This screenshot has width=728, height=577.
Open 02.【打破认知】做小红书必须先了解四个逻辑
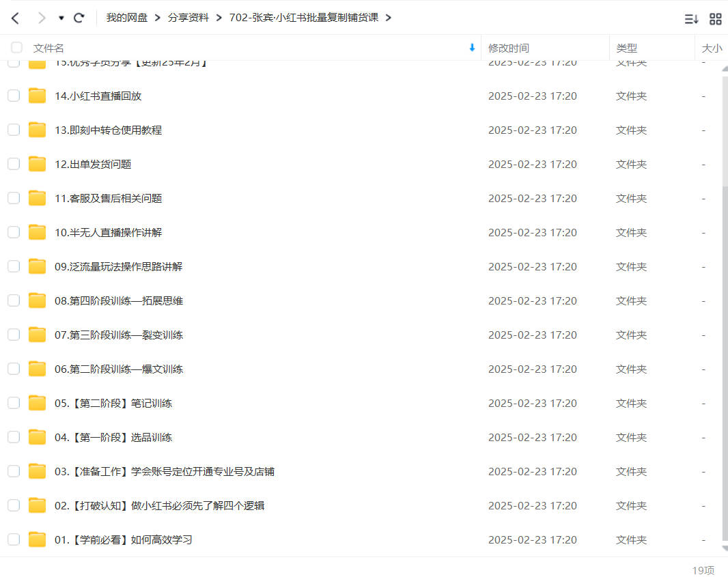(159, 505)
